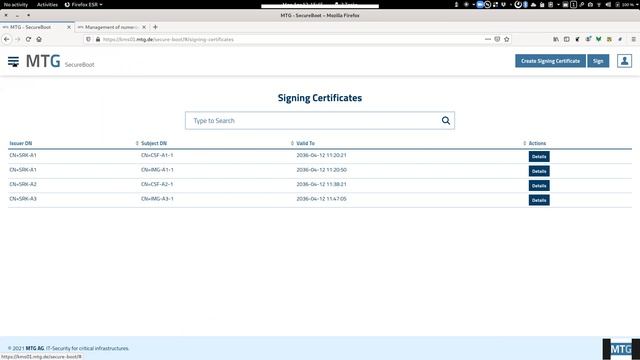The width and height of the screenshot is (640, 360).
Task: Click the Pocket save icon
Action: (497, 39)
